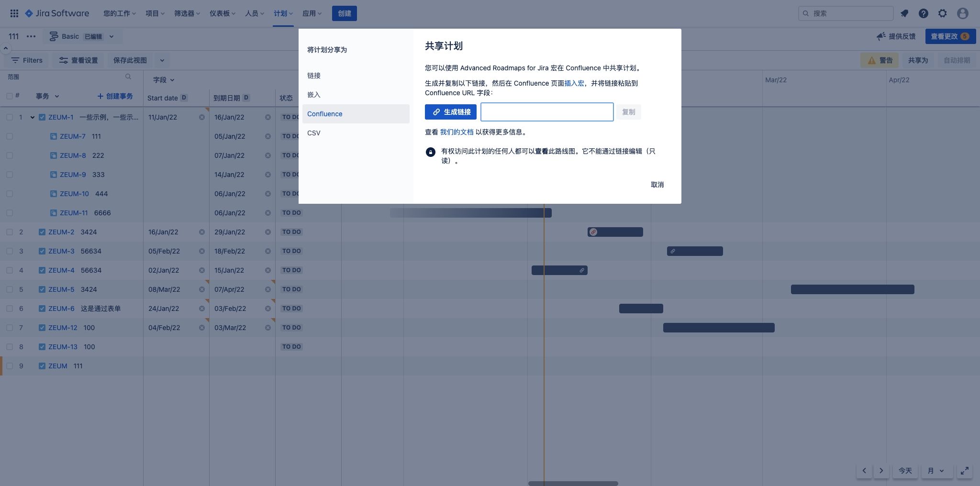Click the 查看更改 button
The image size is (980, 486).
[950, 36]
